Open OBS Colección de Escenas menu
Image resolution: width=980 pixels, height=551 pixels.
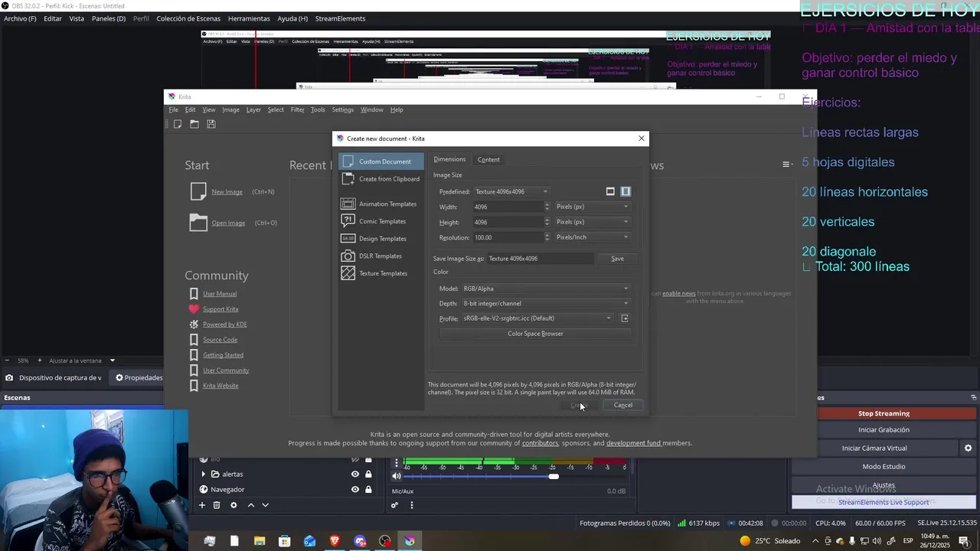pyautogui.click(x=188, y=18)
